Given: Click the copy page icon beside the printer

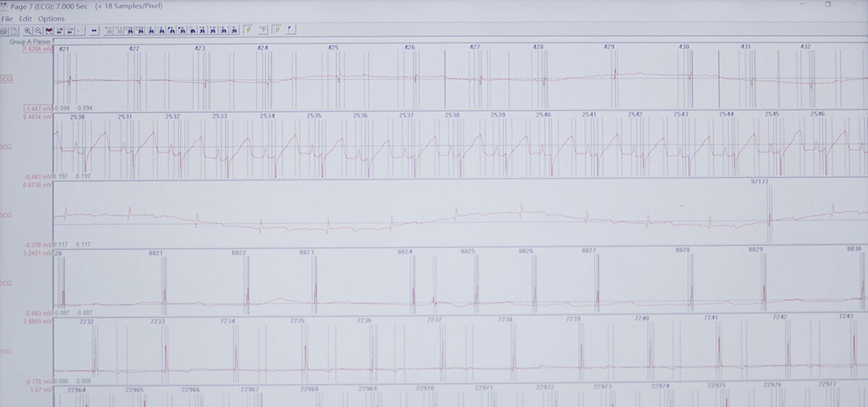Looking at the screenshot, I should (14, 31).
